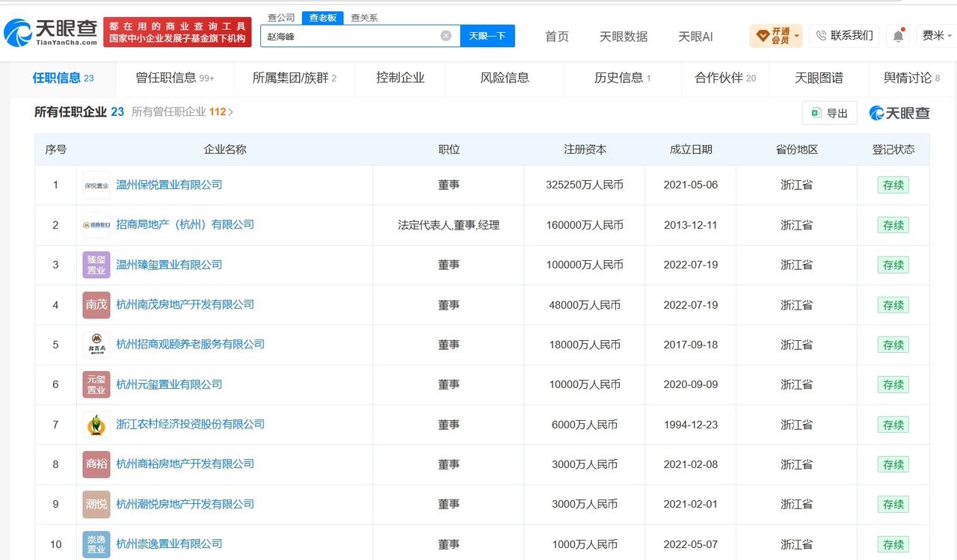Open 杭州崇逸置业有限公司 link
957x560 pixels.
tap(169, 544)
